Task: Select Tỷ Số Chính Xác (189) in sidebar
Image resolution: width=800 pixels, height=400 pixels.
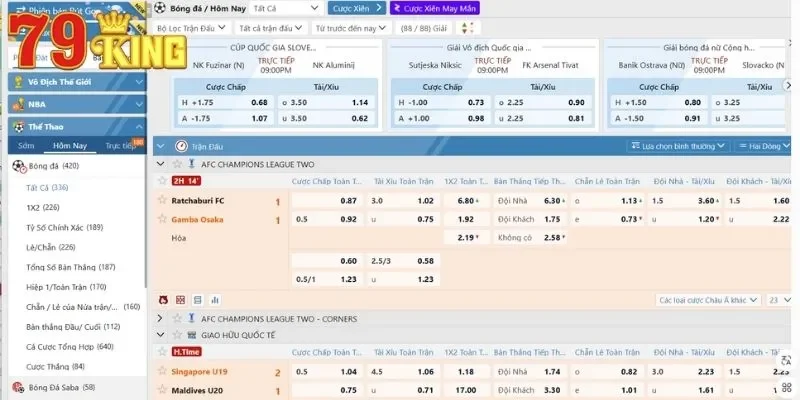Action: point(66,227)
